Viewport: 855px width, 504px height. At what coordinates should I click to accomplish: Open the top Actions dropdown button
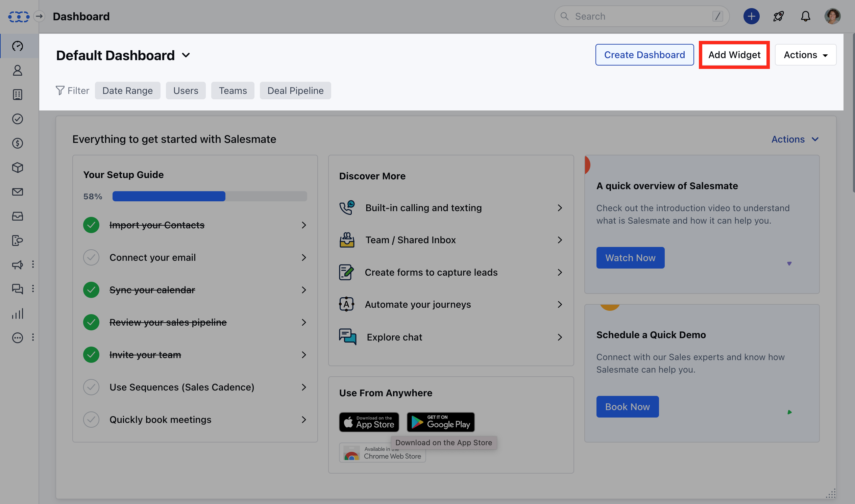pyautogui.click(x=805, y=55)
